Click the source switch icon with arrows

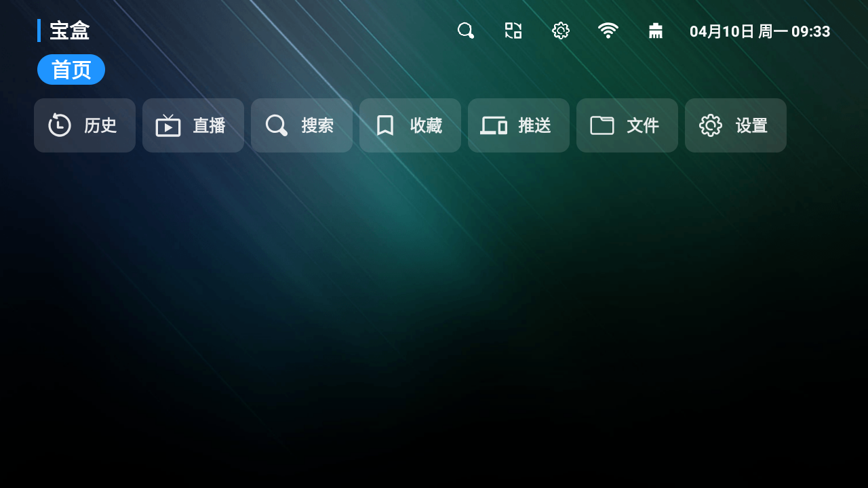tap(513, 30)
